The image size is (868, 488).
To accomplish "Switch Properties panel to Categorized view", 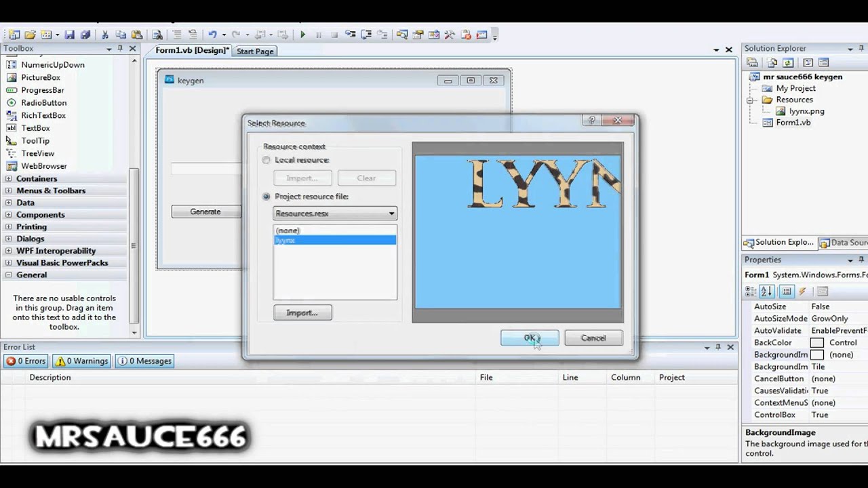I will click(x=751, y=291).
